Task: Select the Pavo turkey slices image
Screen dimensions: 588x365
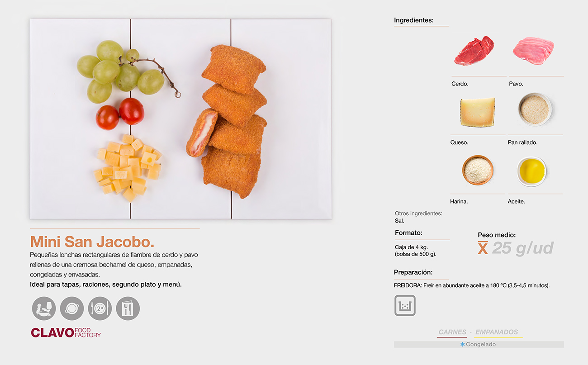Action: point(533,51)
